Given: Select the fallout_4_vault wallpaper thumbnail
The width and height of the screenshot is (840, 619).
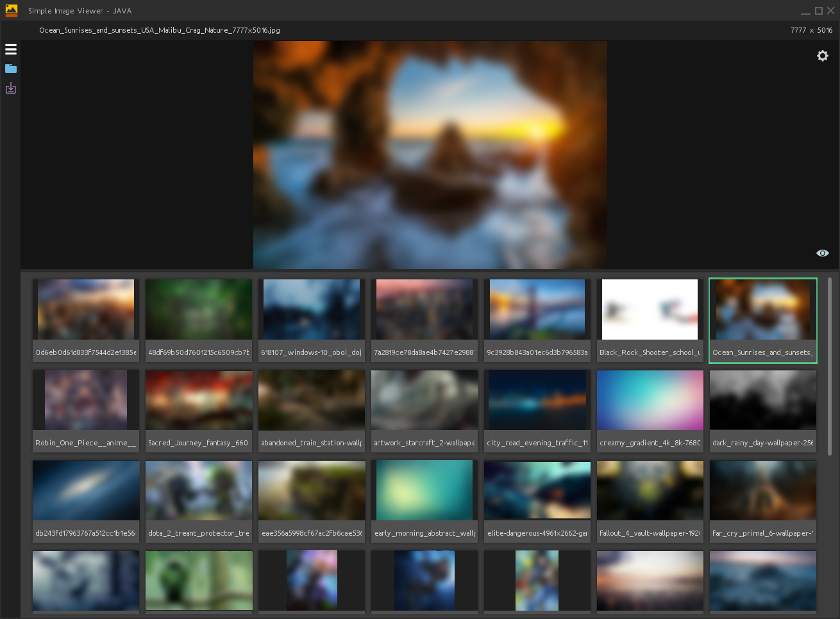Looking at the screenshot, I should 650,502.
